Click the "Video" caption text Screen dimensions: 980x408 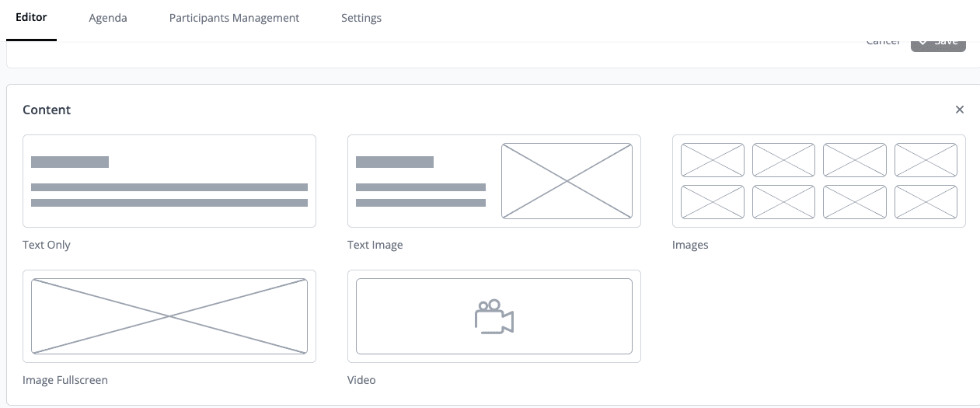click(x=361, y=380)
